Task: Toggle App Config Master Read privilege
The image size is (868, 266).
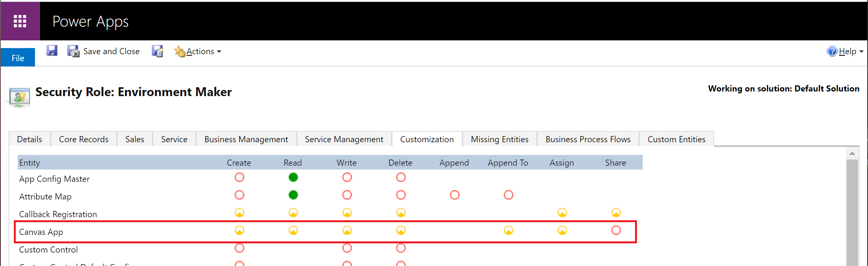Action: pos(293,177)
